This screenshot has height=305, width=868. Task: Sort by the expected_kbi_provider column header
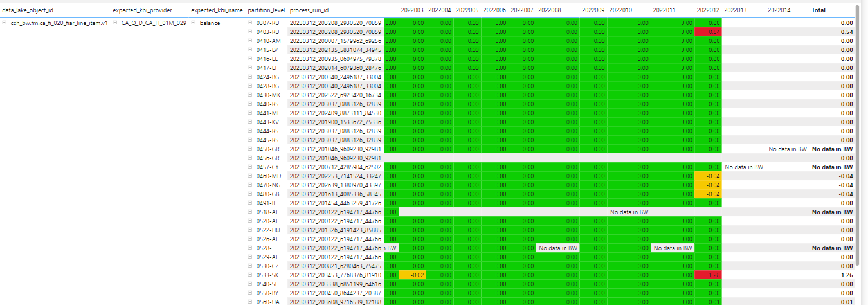tap(142, 11)
